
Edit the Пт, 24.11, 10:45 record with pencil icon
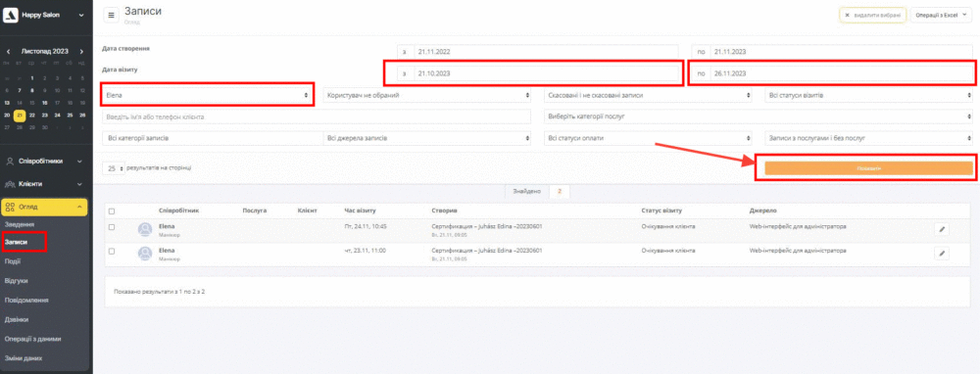coord(942,230)
